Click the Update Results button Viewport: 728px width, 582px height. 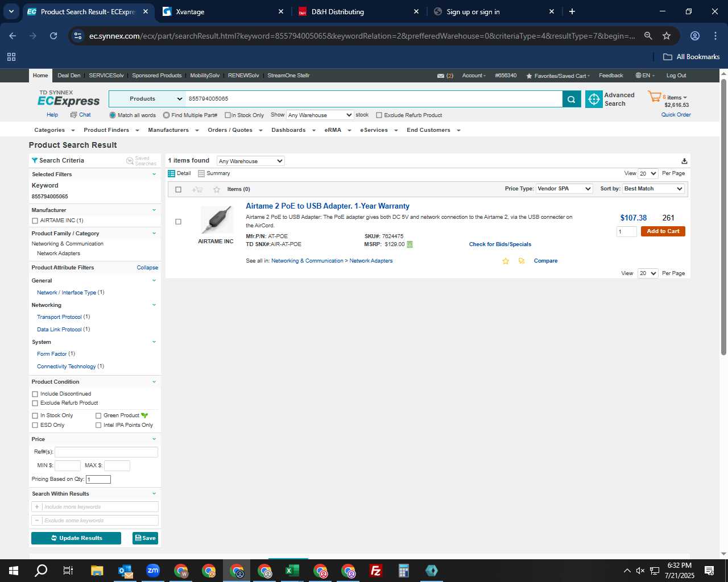point(76,538)
